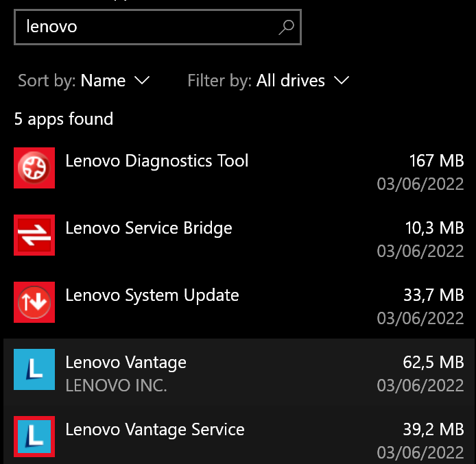Viewport: 476px width, 464px height.
Task: Click the Lenovo Diagnostics Tool icon
Action: click(x=34, y=168)
